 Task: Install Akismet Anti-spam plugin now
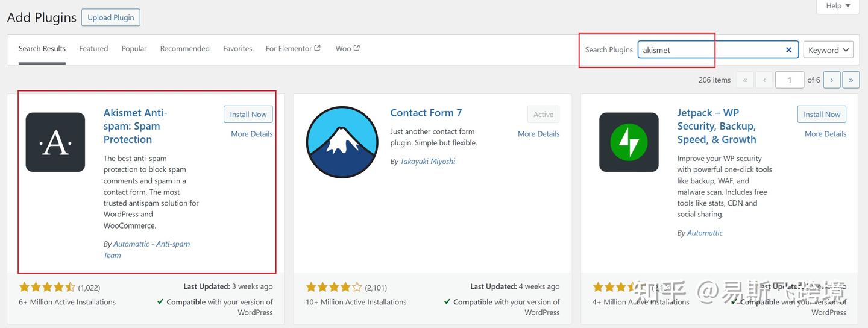click(248, 114)
